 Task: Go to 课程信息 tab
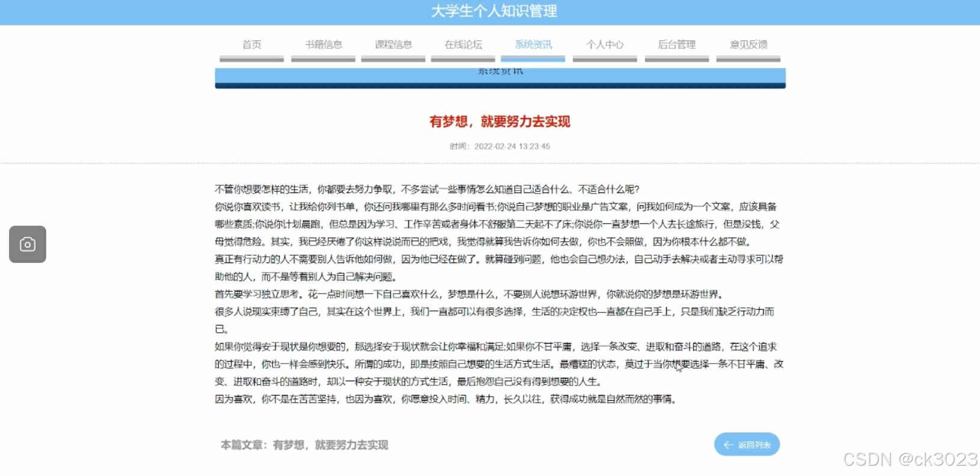pos(394,45)
